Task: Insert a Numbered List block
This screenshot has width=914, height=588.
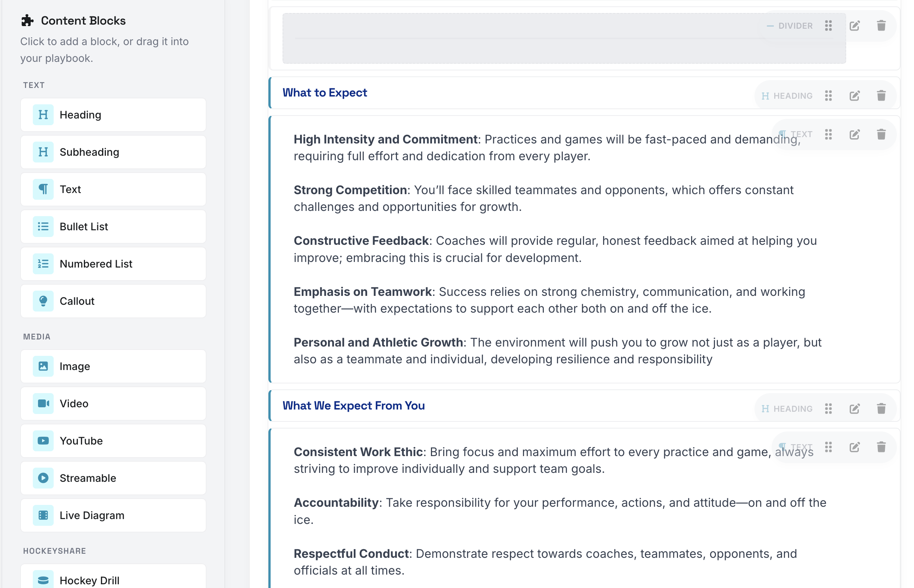Action: [x=113, y=264]
